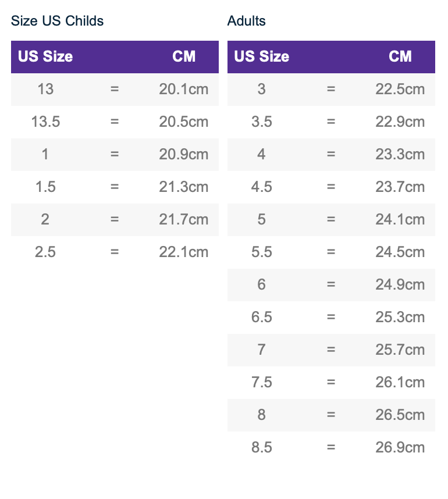448x499 pixels.
Task: Select the US Size header in Childs table
Action: pyautogui.click(x=45, y=56)
